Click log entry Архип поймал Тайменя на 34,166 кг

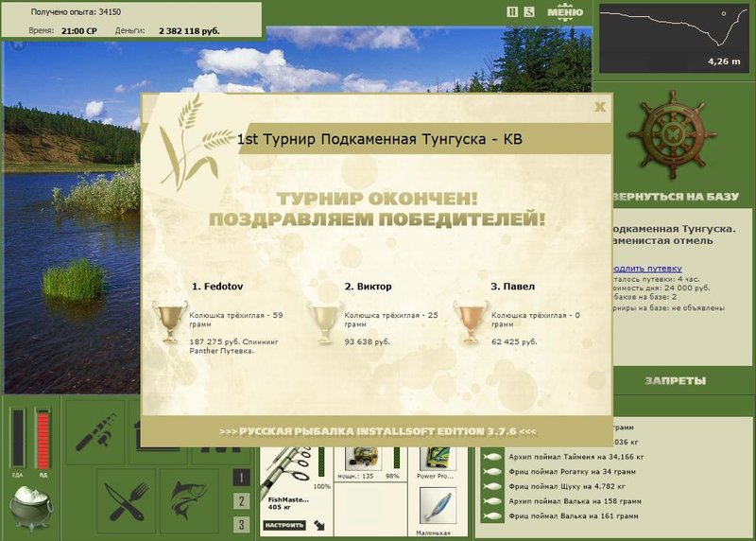point(576,457)
